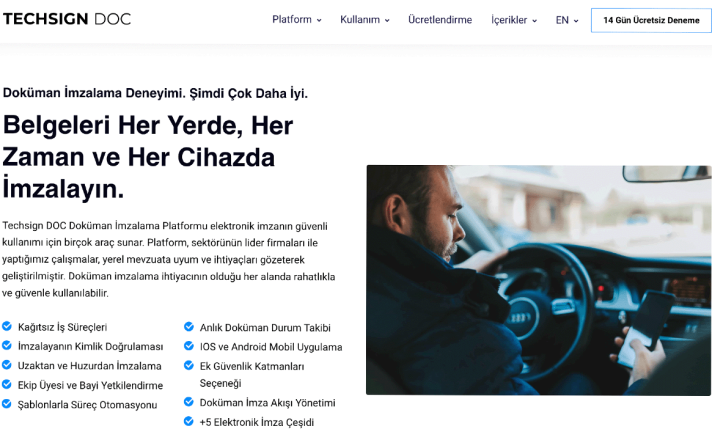Click checkmark icon by +5 Elektronik İmza Çeşidi
Viewport: 712px width, 440px height.
tap(189, 421)
